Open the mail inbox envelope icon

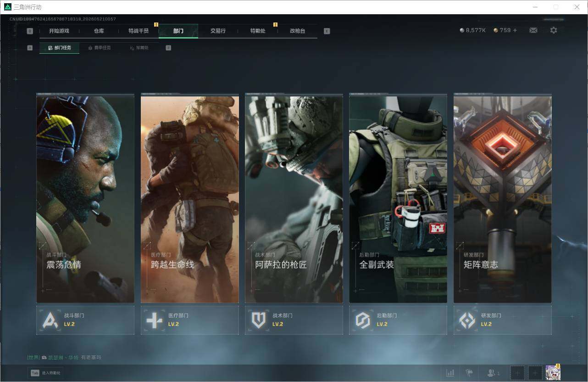point(533,30)
